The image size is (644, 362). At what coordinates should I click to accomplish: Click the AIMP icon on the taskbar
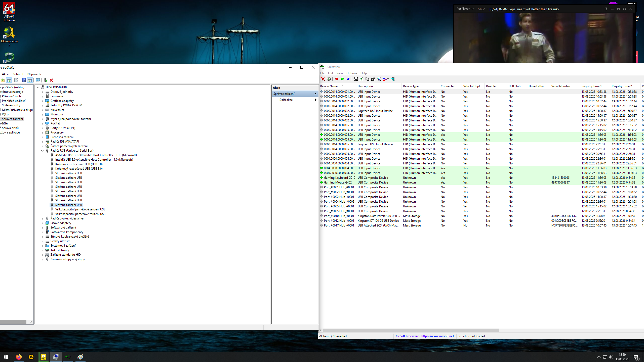tap(31, 357)
